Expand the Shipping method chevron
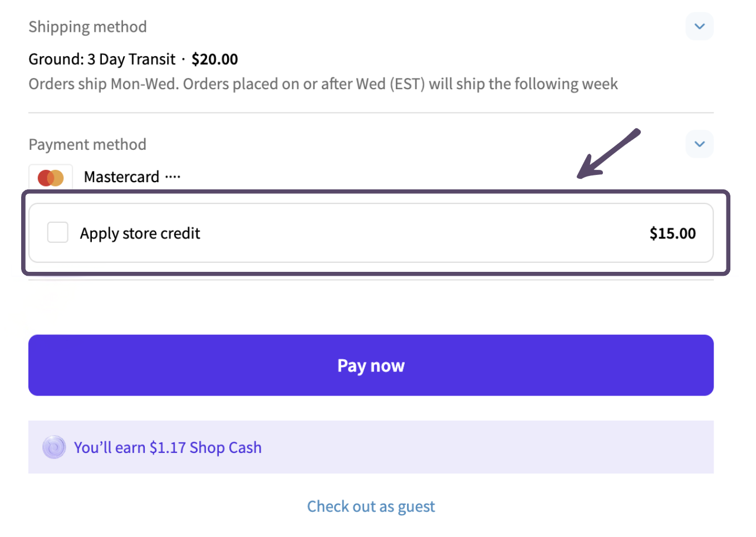 (x=700, y=26)
